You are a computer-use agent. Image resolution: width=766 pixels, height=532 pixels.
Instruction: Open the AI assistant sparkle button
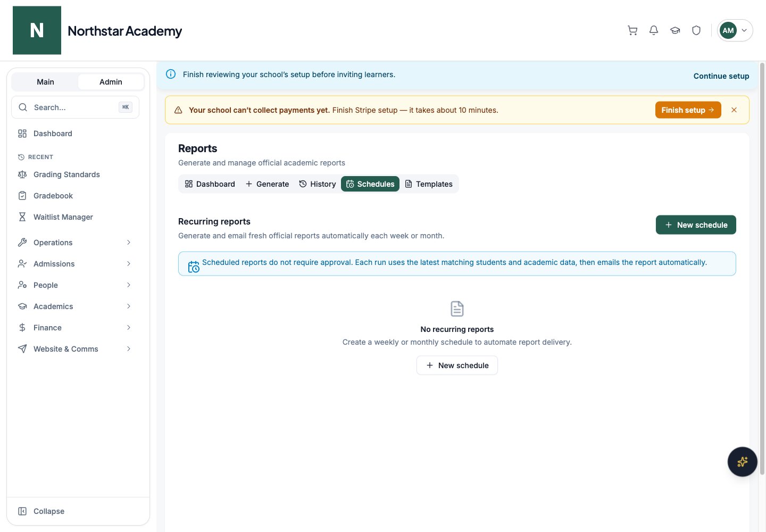[x=743, y=462]
